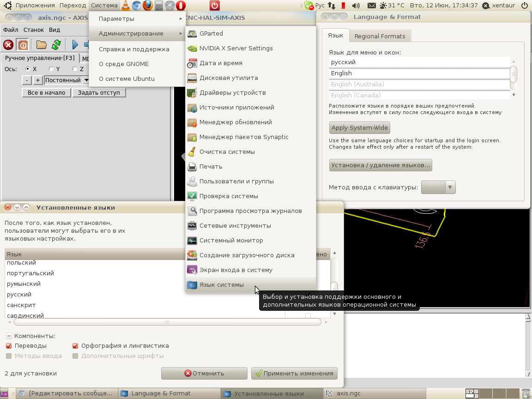This screenshot has width=532, height=399.
Task: Click the Network tools icon (Сетевые инструменты)
Action: coord(192,226)
